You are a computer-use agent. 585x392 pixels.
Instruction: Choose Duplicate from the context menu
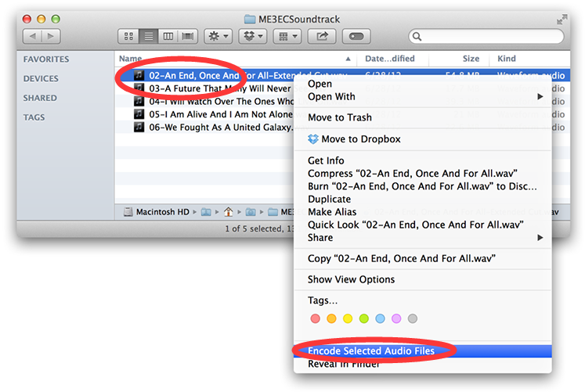coord(423,199)
